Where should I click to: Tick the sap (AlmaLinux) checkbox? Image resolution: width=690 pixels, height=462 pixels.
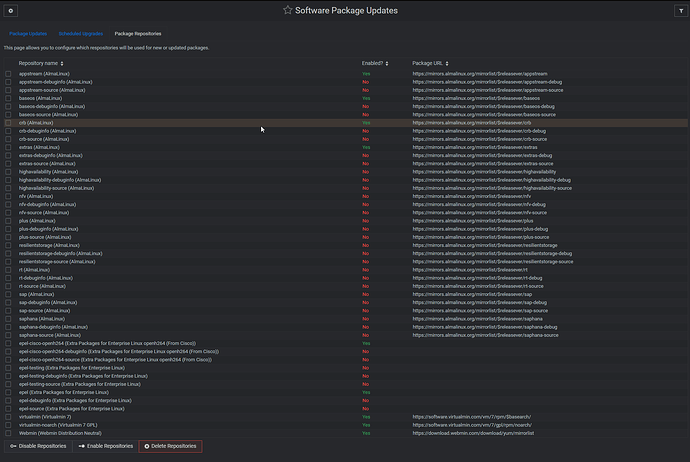click(8, 294)
